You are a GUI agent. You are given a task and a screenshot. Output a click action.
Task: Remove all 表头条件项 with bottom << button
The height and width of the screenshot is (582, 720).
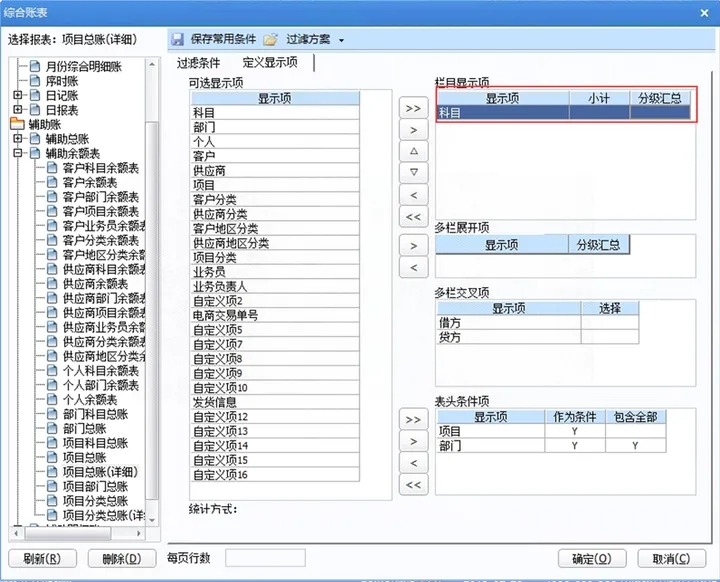tap(413, 485)
